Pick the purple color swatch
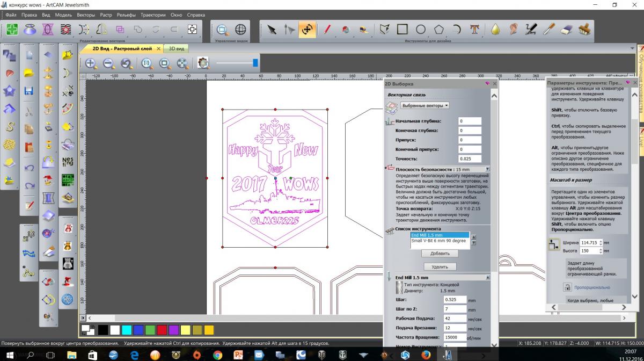 click(173, 329)
